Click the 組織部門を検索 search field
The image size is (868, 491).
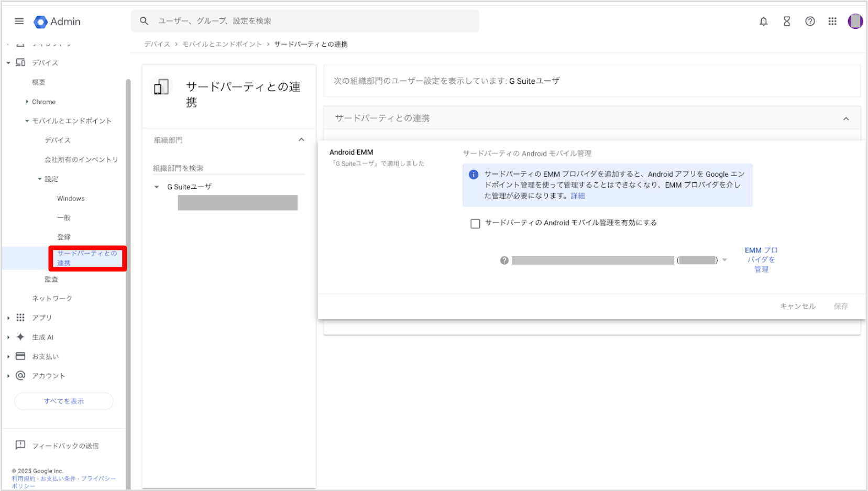click(228, 168)
